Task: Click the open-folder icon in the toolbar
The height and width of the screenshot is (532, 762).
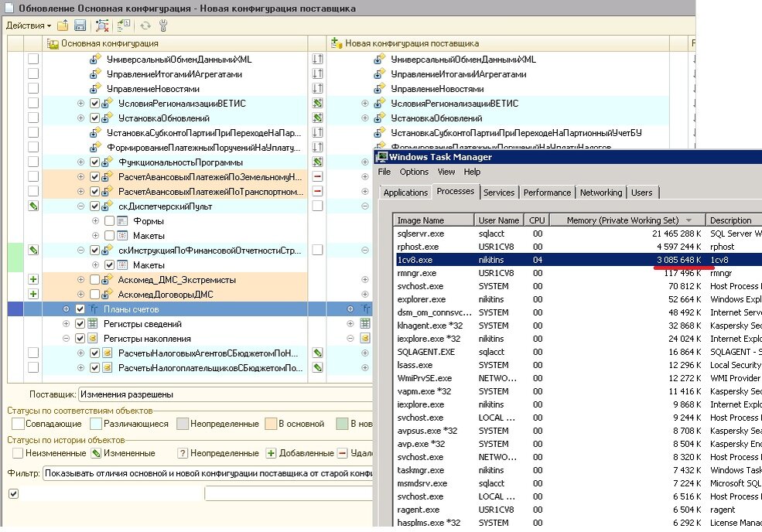Action: pyautogui.click(x=63, y=26)
